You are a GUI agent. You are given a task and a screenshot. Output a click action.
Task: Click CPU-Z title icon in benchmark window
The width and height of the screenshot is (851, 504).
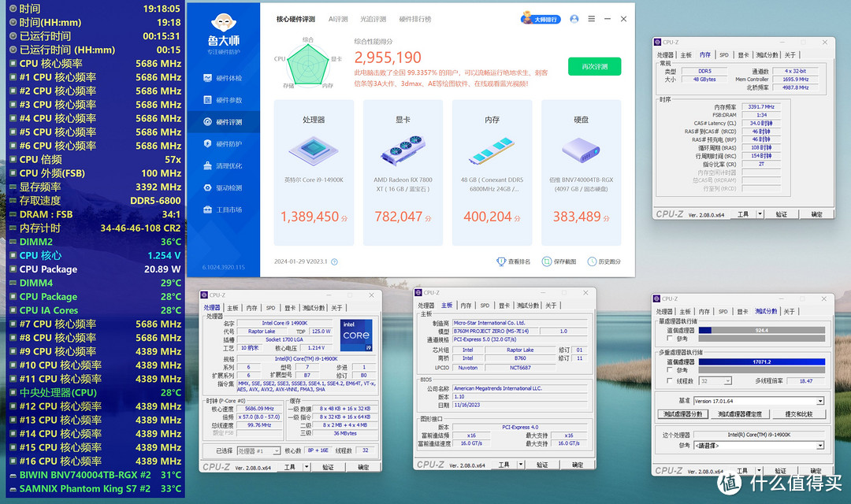(x=657, y=299)
